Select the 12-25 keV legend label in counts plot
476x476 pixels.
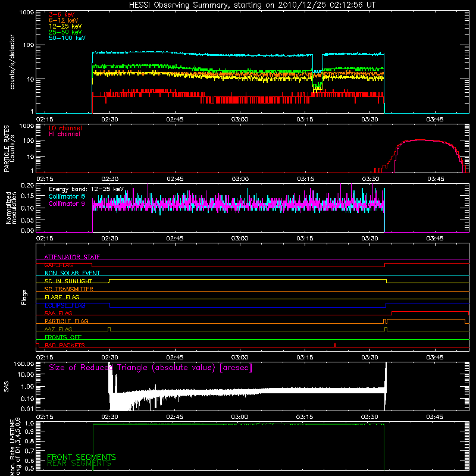pos(65,26)
